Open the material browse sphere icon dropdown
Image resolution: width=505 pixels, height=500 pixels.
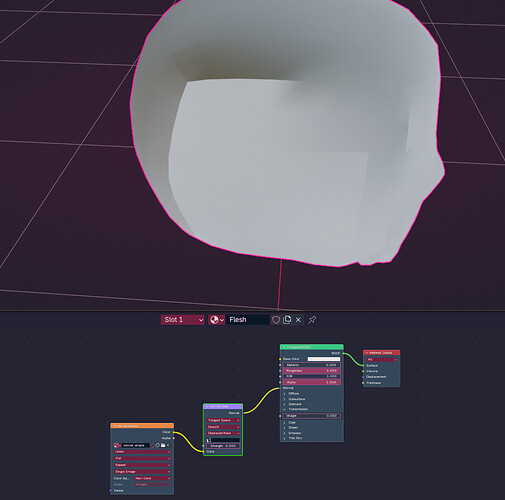click(217, 320)
